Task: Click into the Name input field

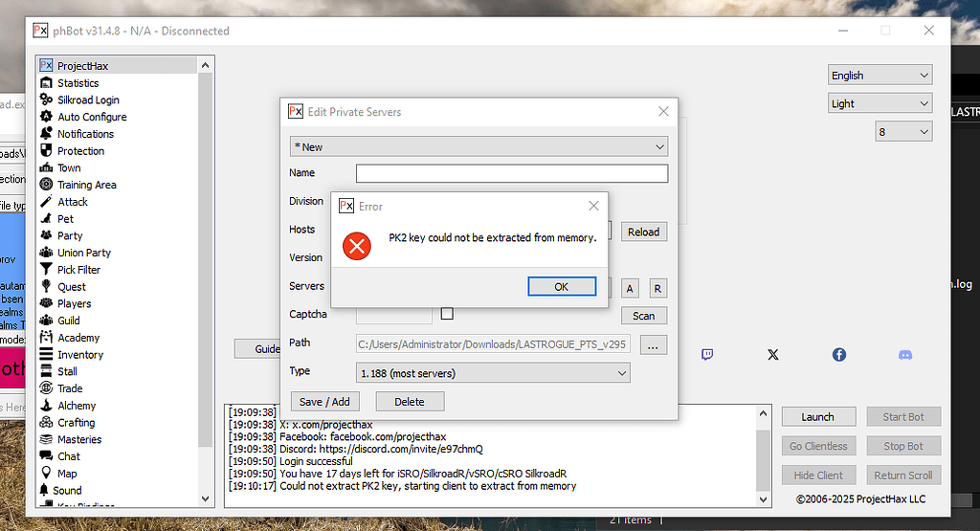Action: point(512,174)
